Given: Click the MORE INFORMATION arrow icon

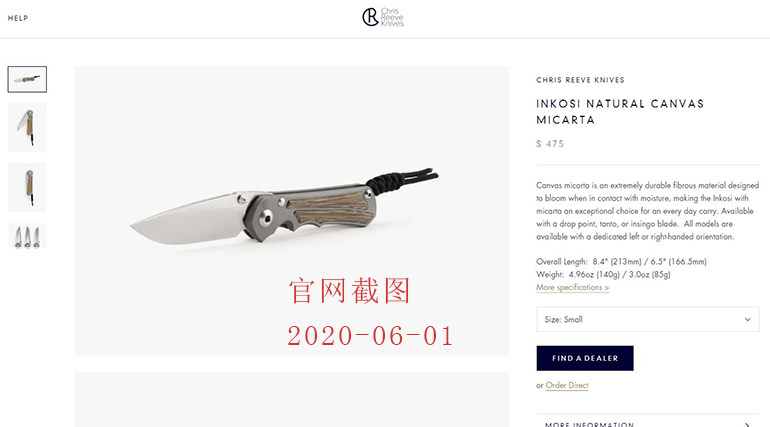Looking at the screenshot, I should (x=747, y=424).
